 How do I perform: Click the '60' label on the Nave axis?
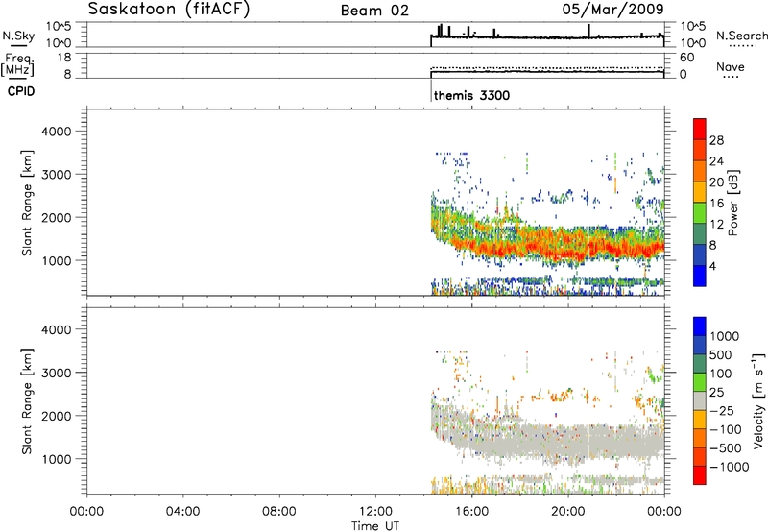[686, 58]
